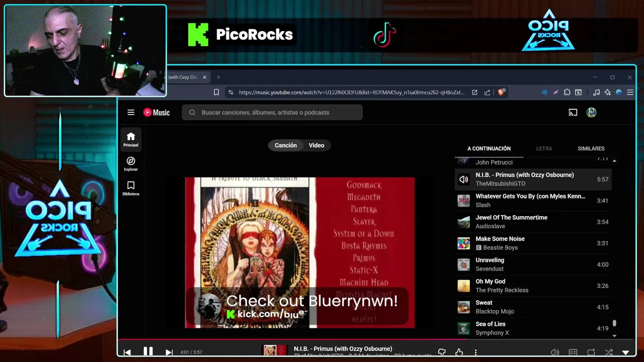The height and width of the screenshot is (362, 644).
Task: Play 'Oh My God' in the queue
Action: click(533, 286)
